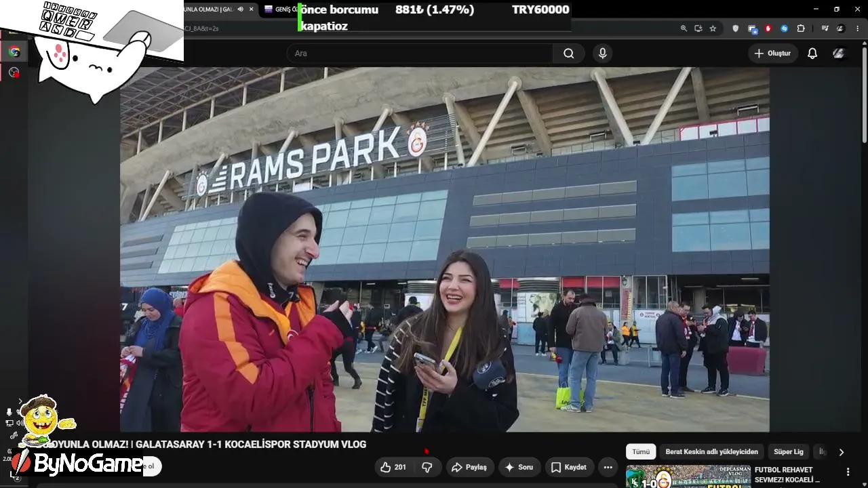The image size is (868, 488).
Task: Mute the audio-playing browser tab
Action: click(240, 9)
